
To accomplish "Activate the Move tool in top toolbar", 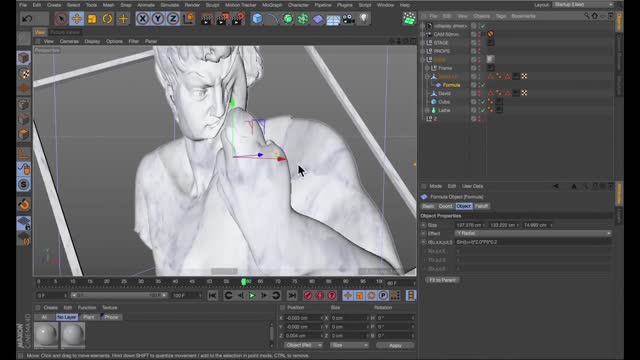I will click(76, 19).
